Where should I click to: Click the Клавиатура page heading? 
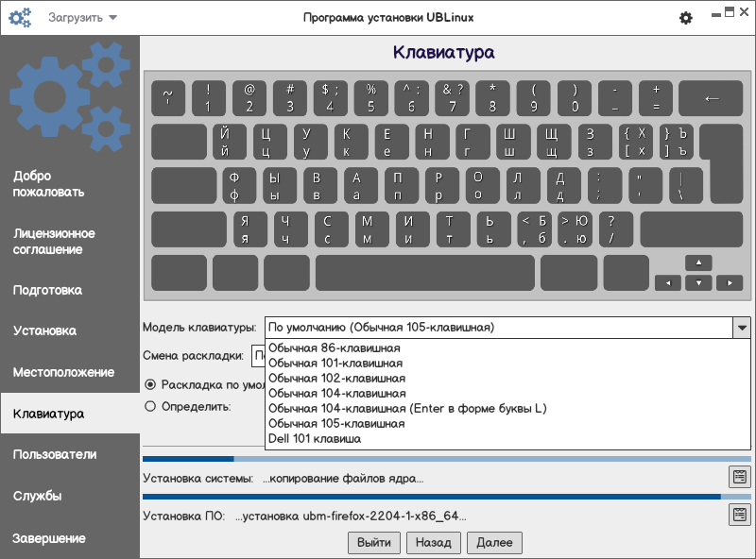[443, 52]
